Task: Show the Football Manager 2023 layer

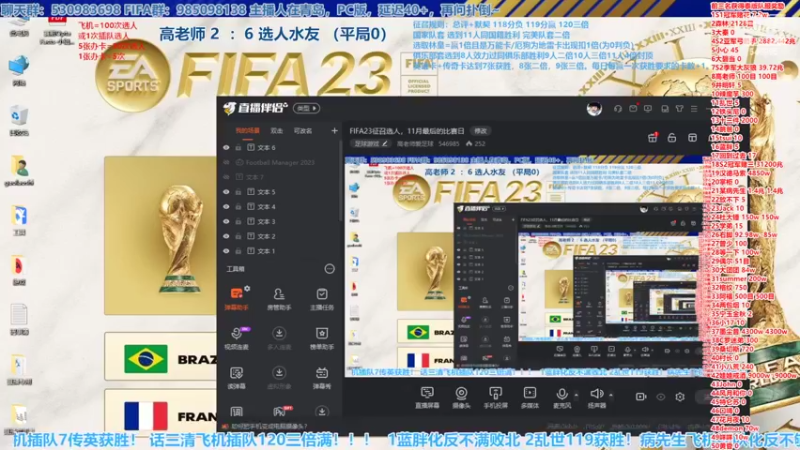Action: 226,162
